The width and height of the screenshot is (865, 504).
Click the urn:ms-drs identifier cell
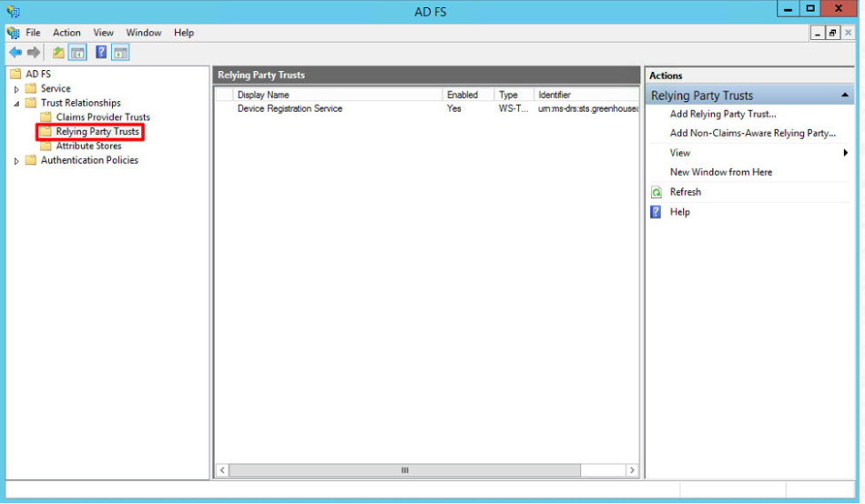coord(588,108)
